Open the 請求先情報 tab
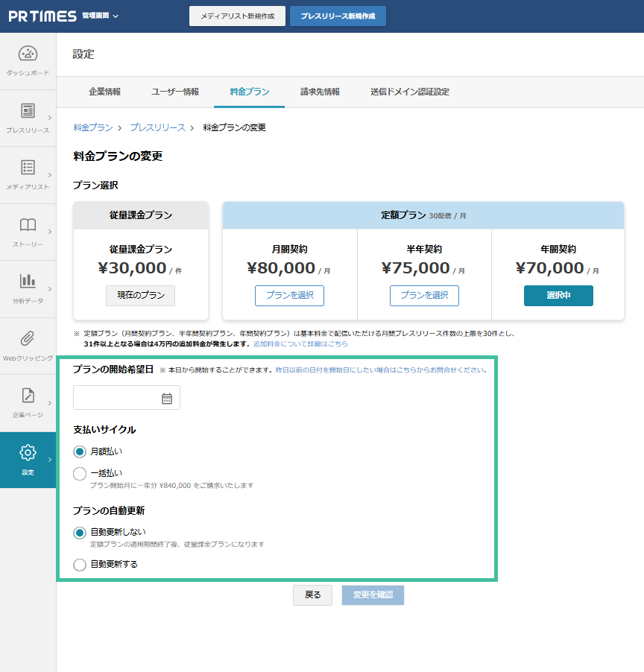 pyautogui.click(x=320, y=92)
